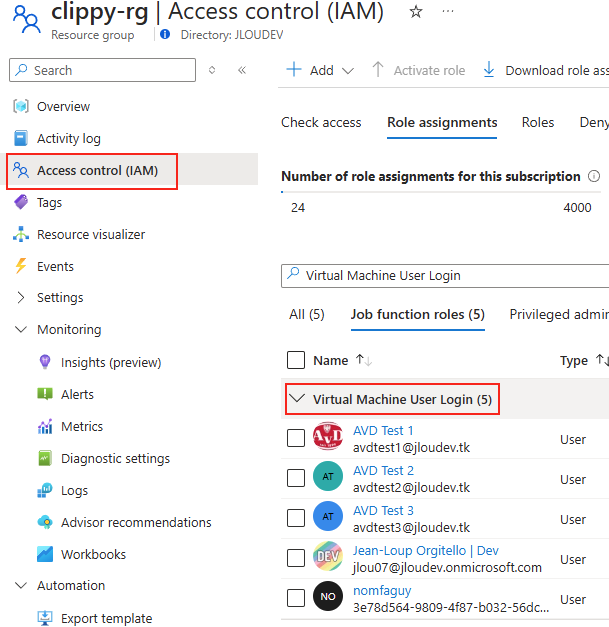
Task: Click the resource group people icon in header
Action: click(26, 19)
